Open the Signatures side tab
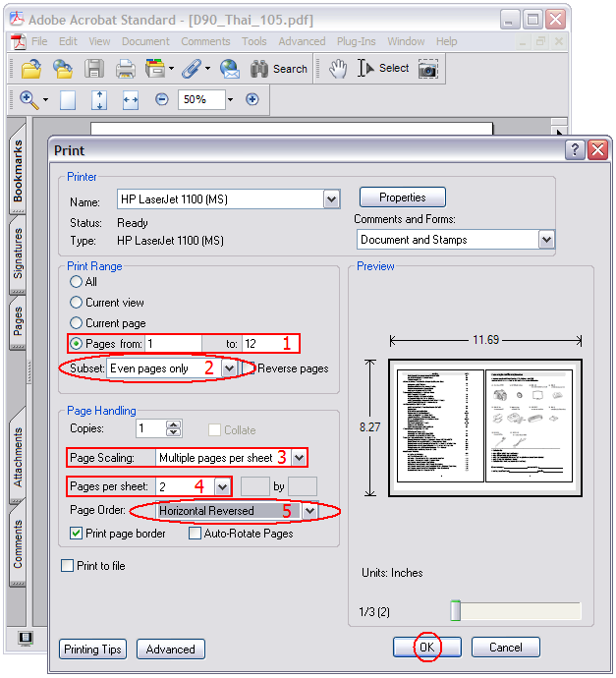Screen dimensions: 616x678 click(18, 254)
